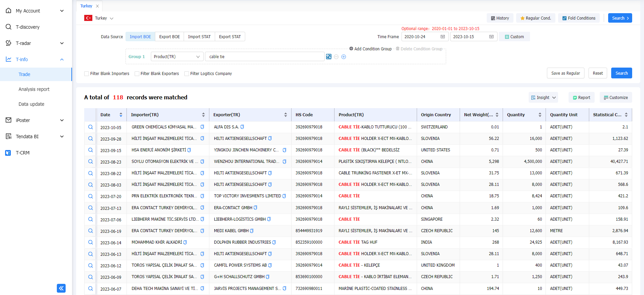This screenshot has height=295, width=644.
Task: Collapse the sidebar with the double-arrow button
Action: 61,288
